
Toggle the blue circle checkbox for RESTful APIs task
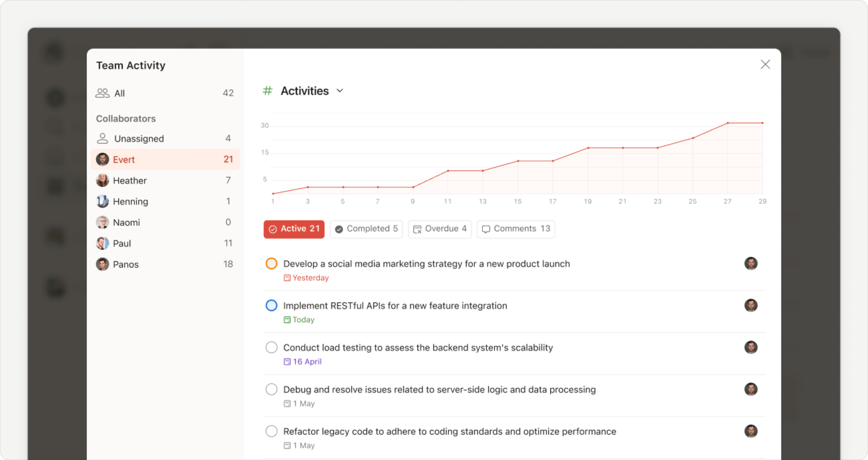[272, 305]
